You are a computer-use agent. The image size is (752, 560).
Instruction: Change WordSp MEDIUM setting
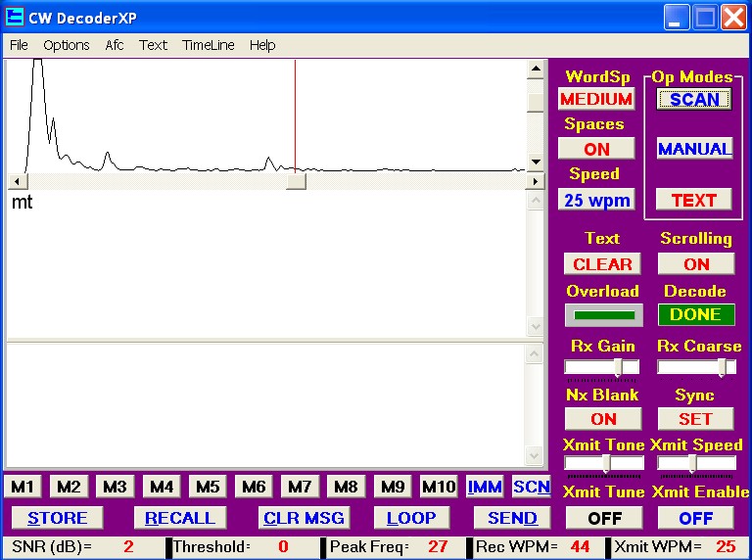[596, 99]
